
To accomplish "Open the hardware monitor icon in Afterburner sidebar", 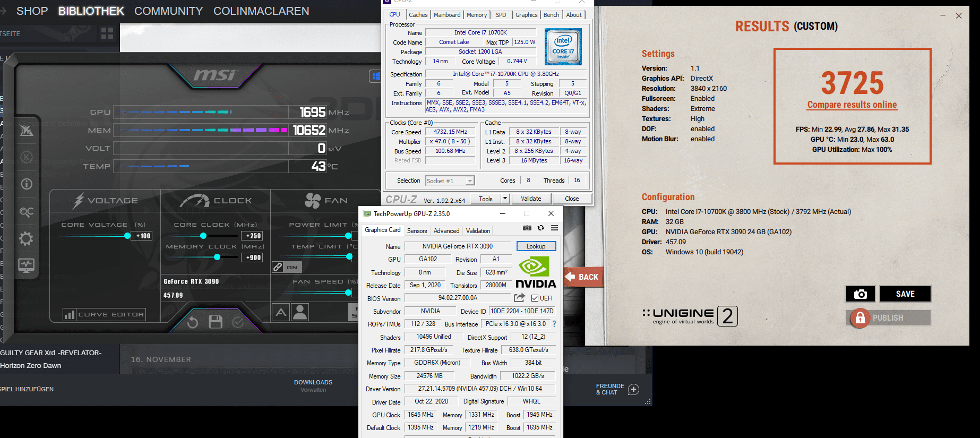I will (27, 265).
